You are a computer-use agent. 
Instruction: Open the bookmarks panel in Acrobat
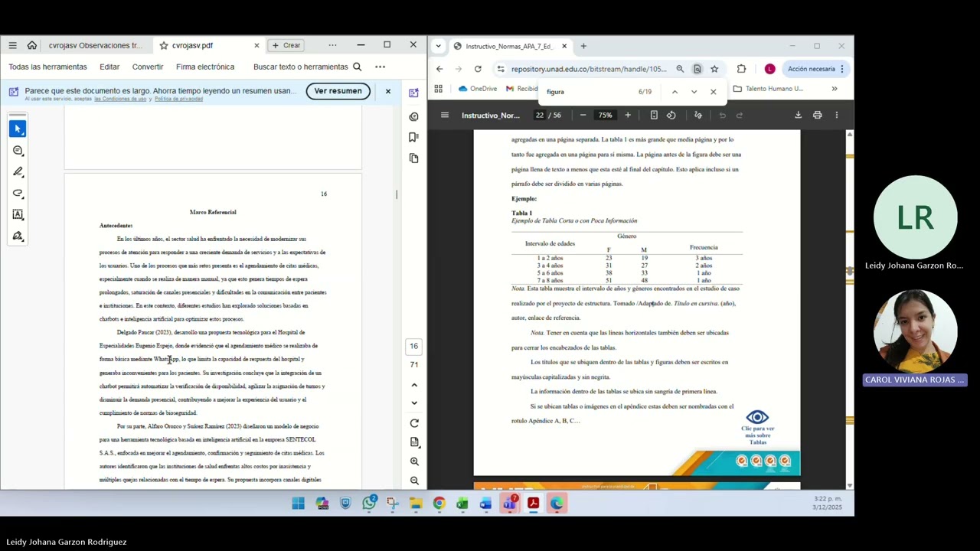tap(414, 137)
